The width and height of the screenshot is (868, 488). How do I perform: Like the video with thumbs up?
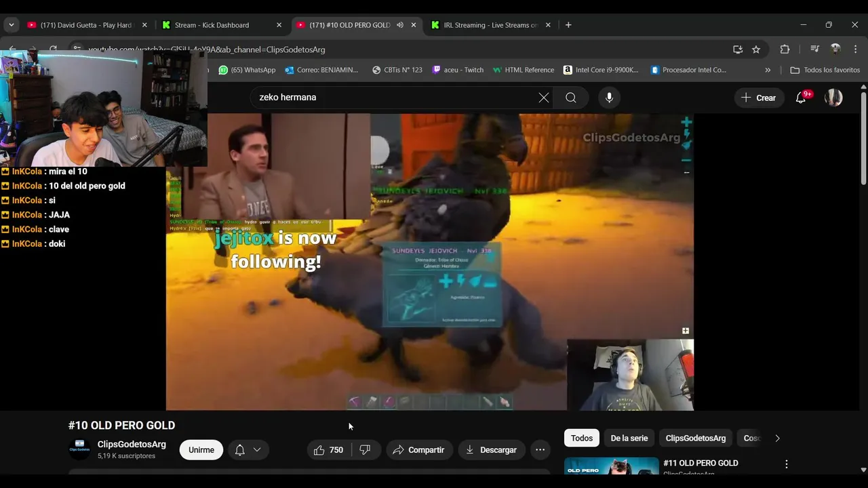[x=329, y=450]
